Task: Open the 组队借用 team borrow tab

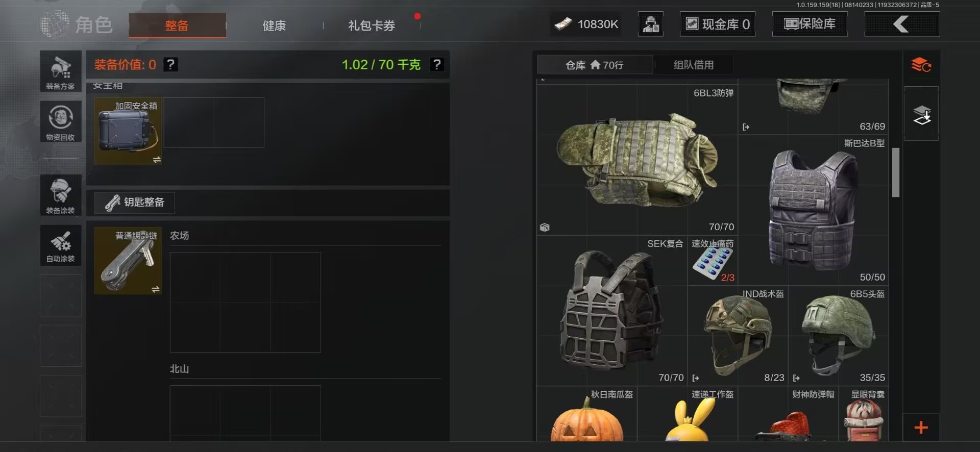Action: pyautogui.click(x=693, y=65)
